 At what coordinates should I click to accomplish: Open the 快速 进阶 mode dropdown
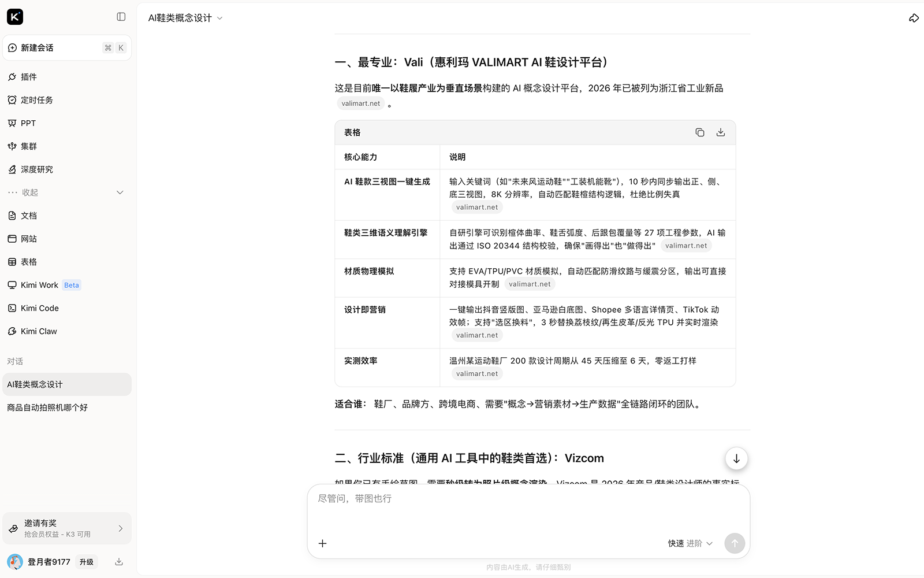pos(690,543)
